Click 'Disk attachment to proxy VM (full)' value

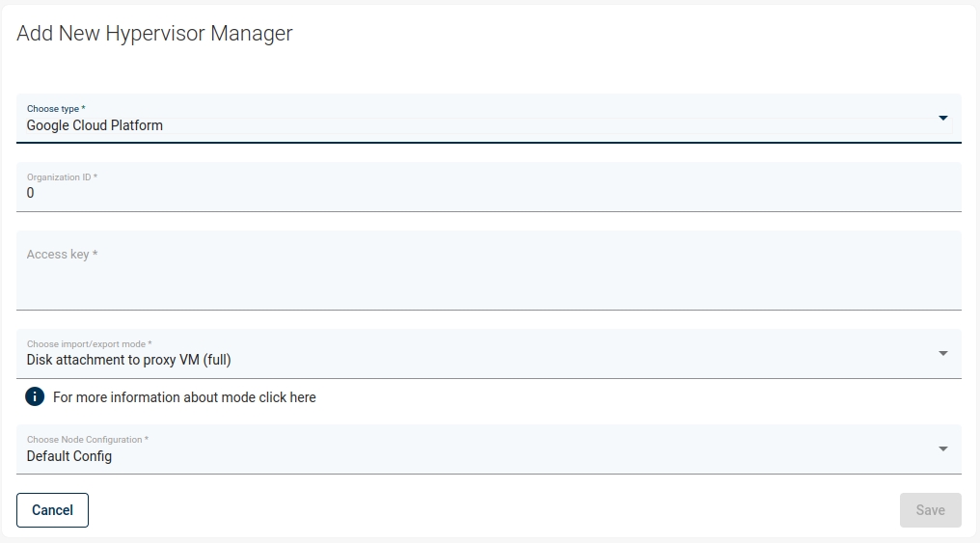(128, 360)
